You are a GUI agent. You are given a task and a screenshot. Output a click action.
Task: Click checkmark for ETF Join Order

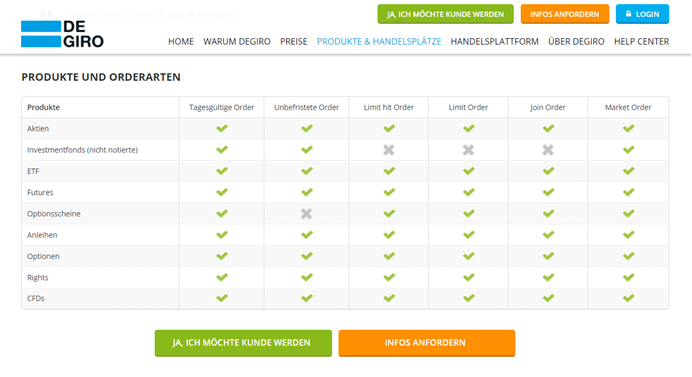[x=548, y=171]
